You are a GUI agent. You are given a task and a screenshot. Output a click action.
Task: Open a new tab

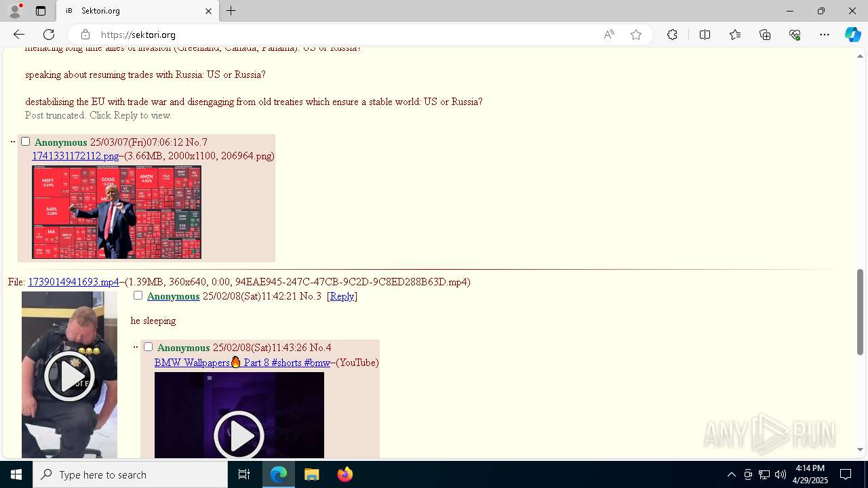click(231, 11)
